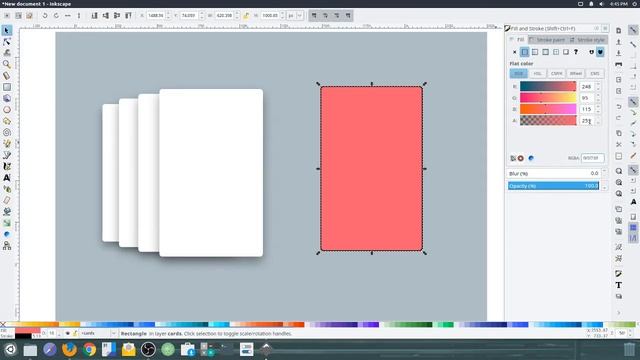
Task: Click the color-managed toggle icon
Action: (x=513, y=158)
